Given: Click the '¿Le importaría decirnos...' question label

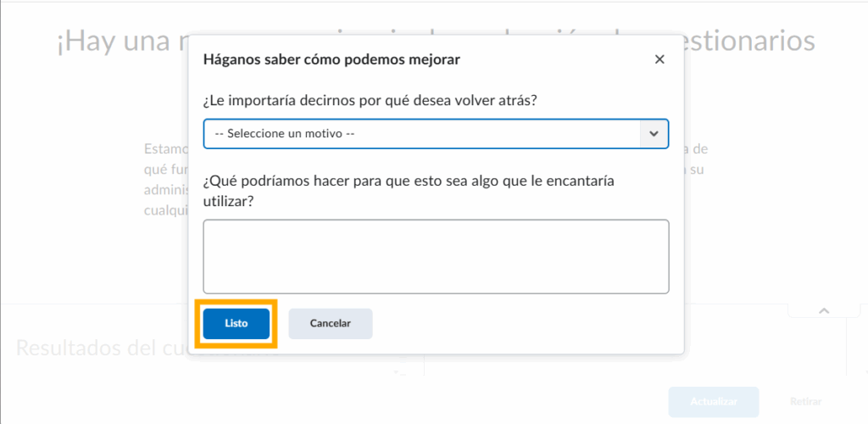Looking at the screenshot, I should [x=369, y=101].
